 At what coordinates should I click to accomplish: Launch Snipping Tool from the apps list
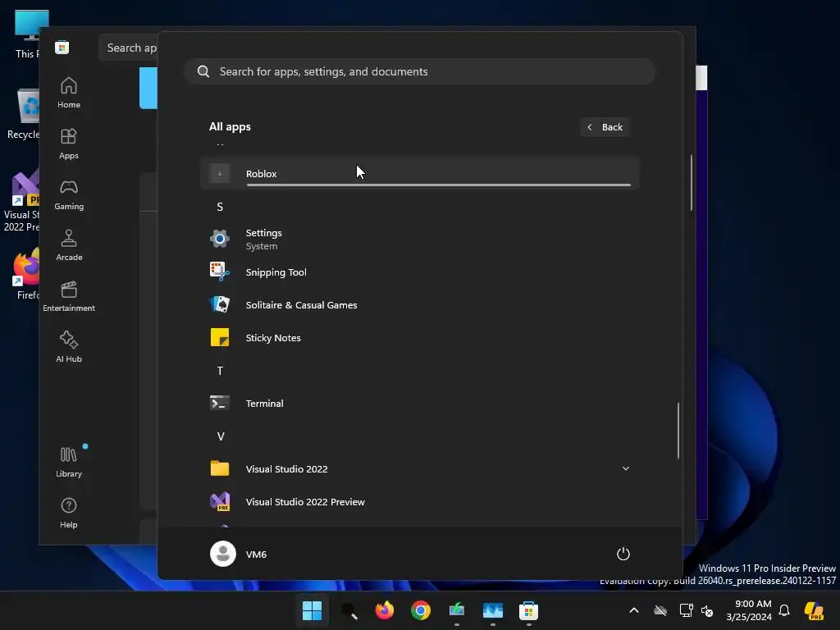click(419, 272)
